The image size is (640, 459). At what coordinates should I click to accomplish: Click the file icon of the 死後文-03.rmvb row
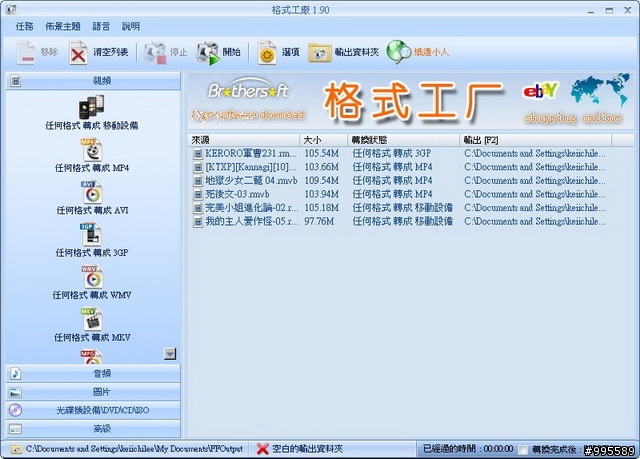[x=198, y=195]
